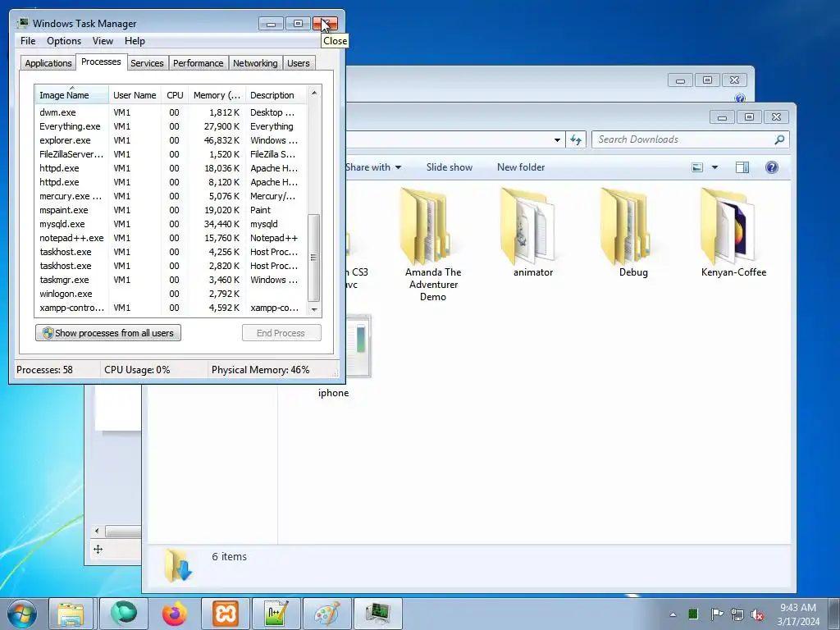Click Show processes from all users
Screen dimensions: 840x630
click(x=108, y=333)
